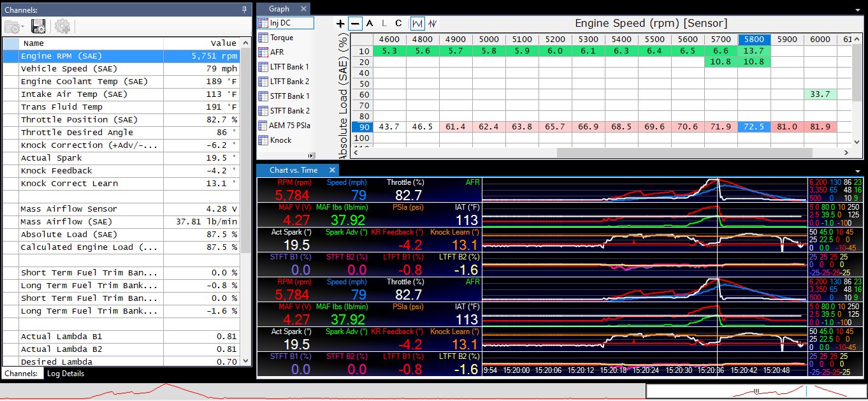Toggle the C display mode in Graph toolbar
This screenshot has height=401, width=868.
399,24
